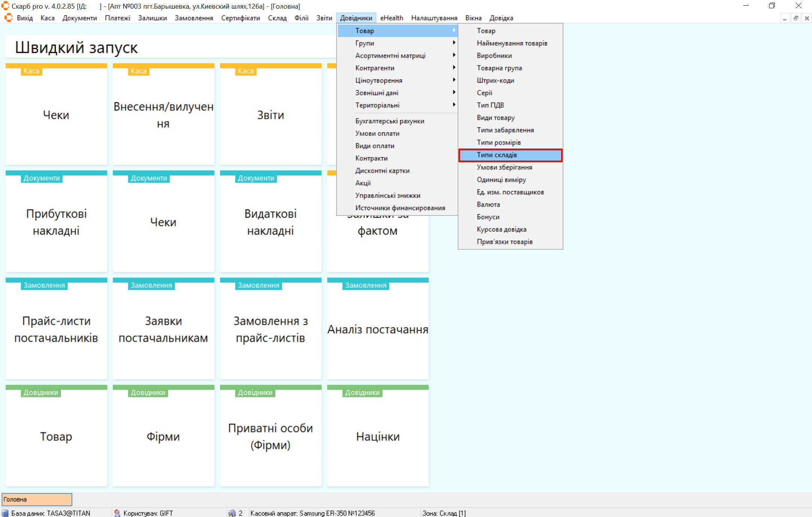812x517 pixels.
Task: Open the eHealth menu
Action: 391,18
